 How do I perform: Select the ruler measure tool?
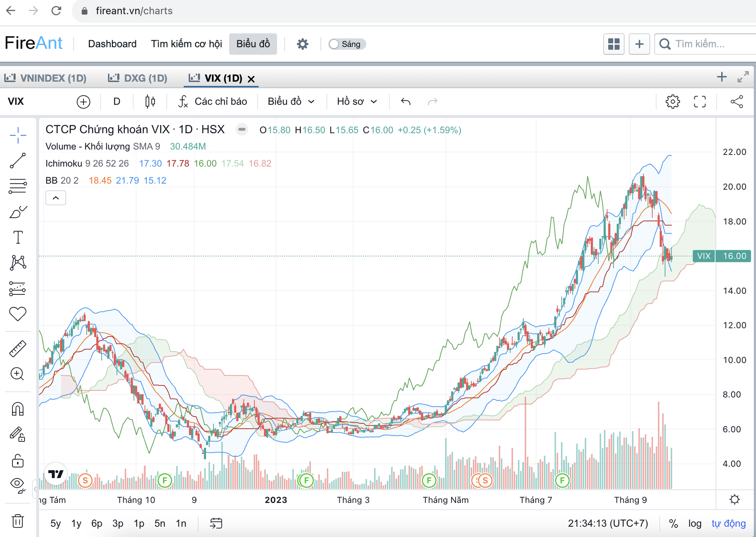point(18,348)
